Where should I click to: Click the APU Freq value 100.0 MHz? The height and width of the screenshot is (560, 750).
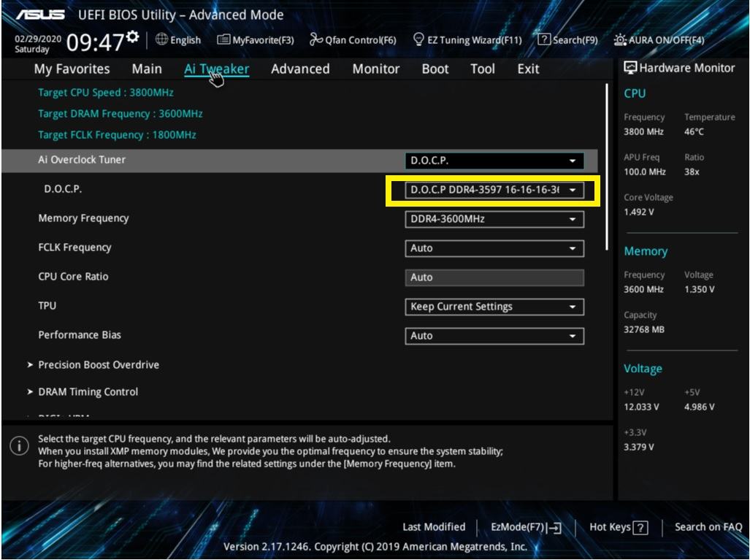tap(645, 172)
